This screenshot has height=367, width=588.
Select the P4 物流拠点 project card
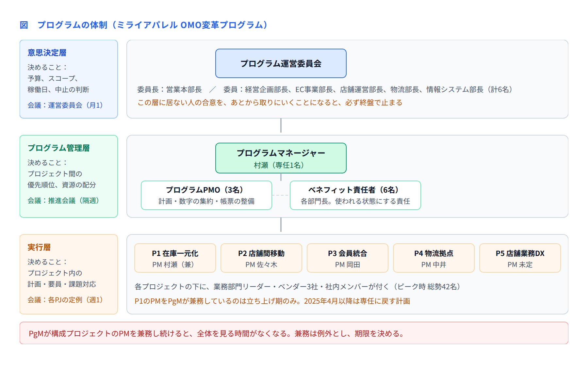pyautogui.click(x=434, y=258)
